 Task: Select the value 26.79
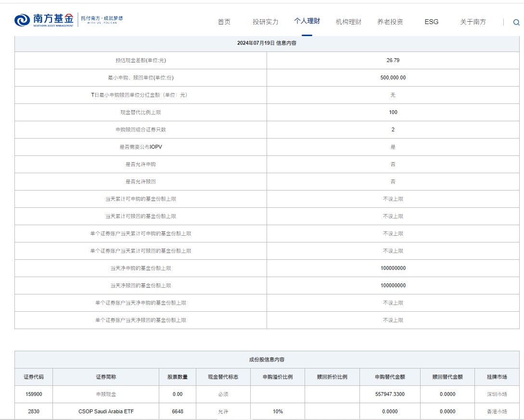click(393, 61)
